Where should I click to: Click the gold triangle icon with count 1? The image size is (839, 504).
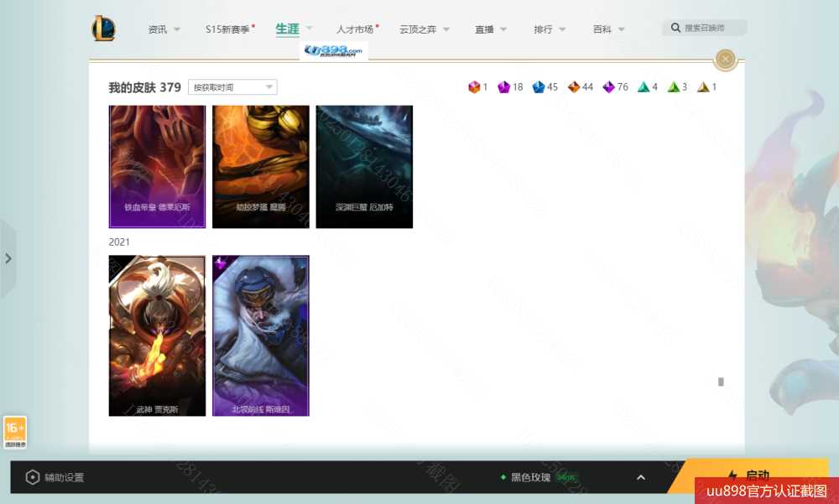tap(703, 87)
